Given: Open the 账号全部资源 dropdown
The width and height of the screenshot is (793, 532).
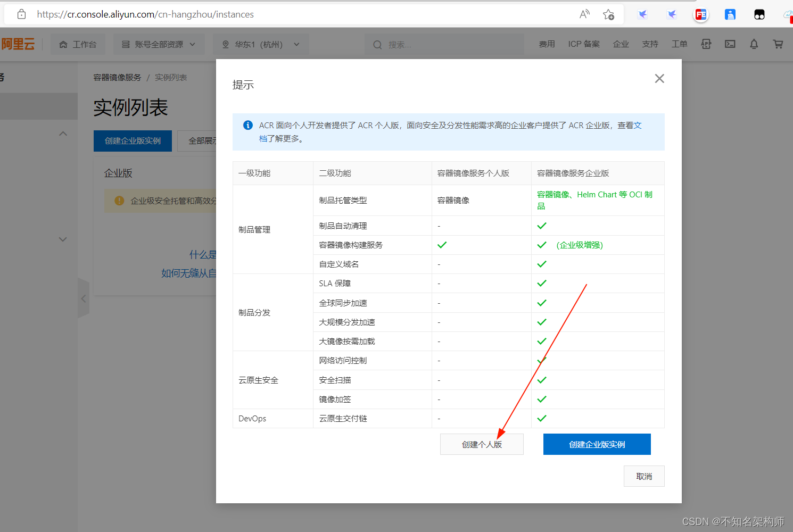Looking at the screenshot, I should pos(159,44).
